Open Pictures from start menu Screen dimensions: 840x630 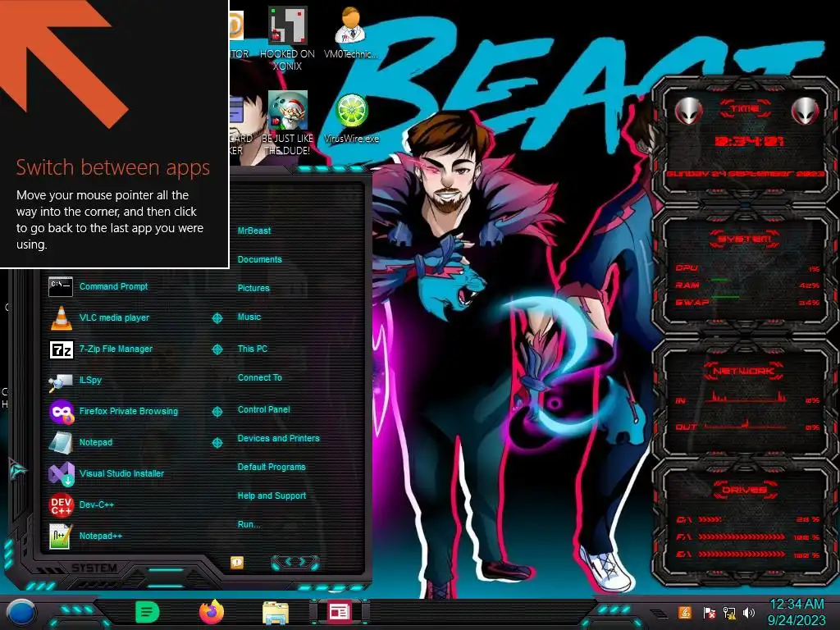(253, 288)
